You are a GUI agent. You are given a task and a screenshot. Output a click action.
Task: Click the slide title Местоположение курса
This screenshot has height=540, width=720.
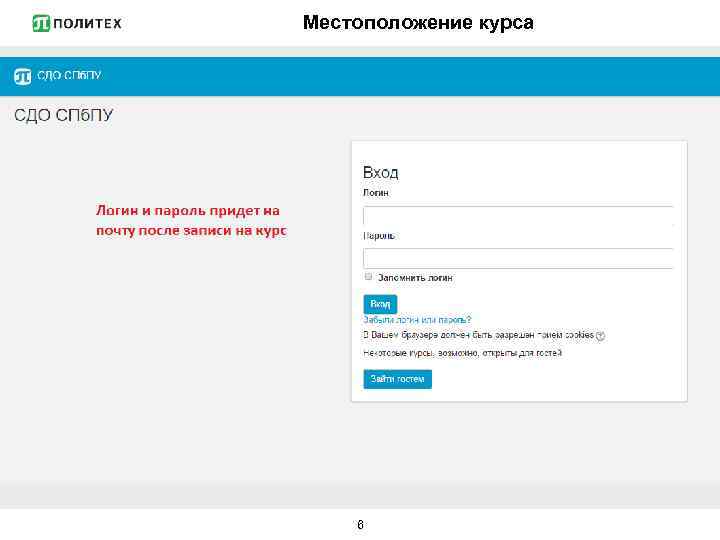tap(418, 22)
